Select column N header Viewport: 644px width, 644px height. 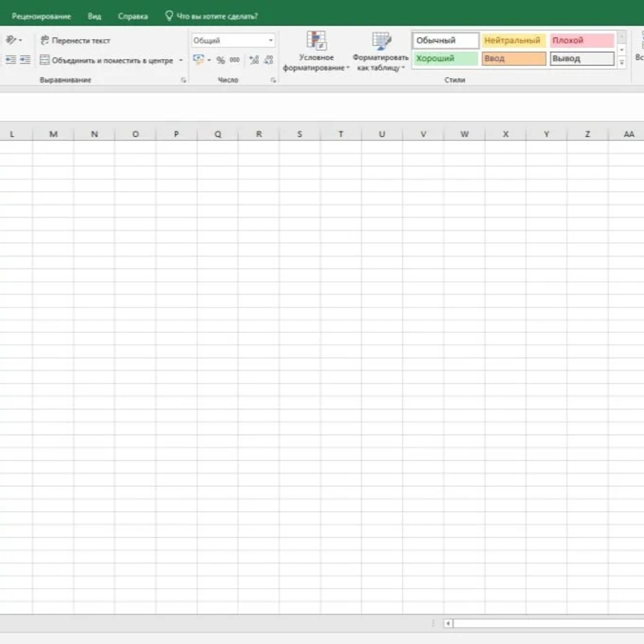tap(94, 134)
